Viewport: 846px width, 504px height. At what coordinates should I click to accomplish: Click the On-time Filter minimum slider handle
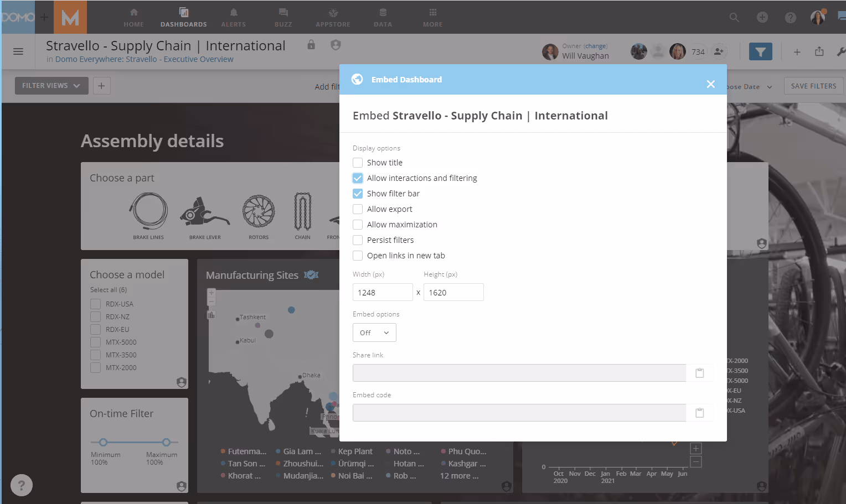tap(103, 442)
